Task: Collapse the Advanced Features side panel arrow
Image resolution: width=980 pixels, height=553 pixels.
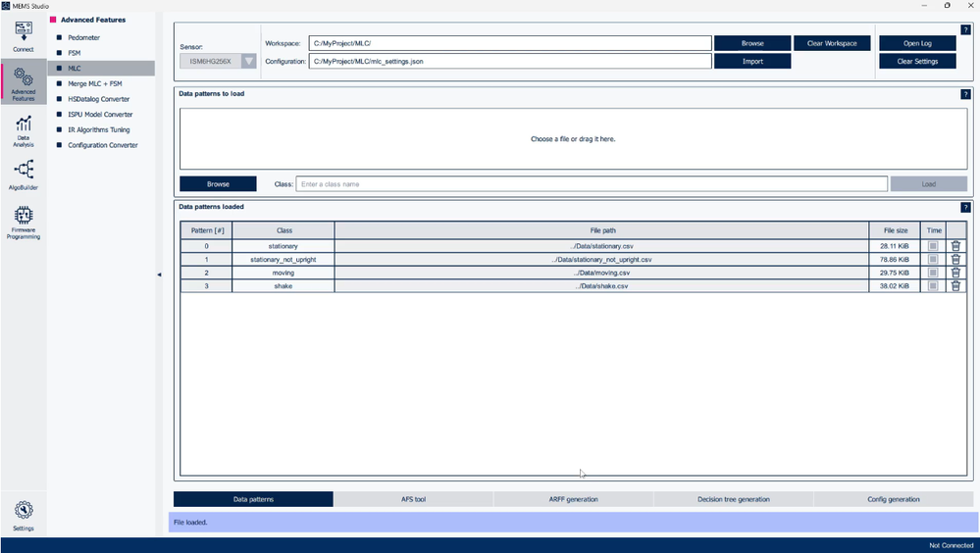Action: 159,275
